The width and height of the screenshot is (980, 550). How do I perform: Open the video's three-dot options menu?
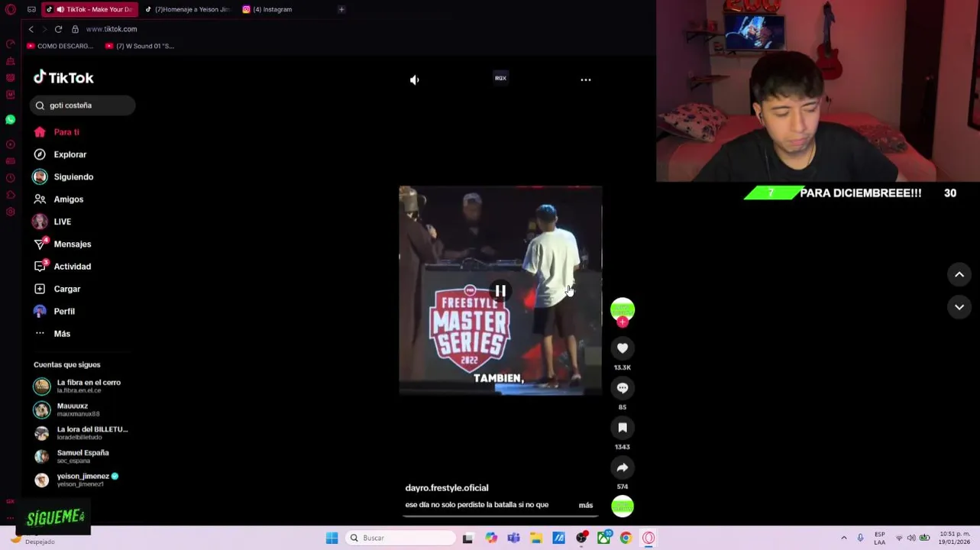pos(586,79)
